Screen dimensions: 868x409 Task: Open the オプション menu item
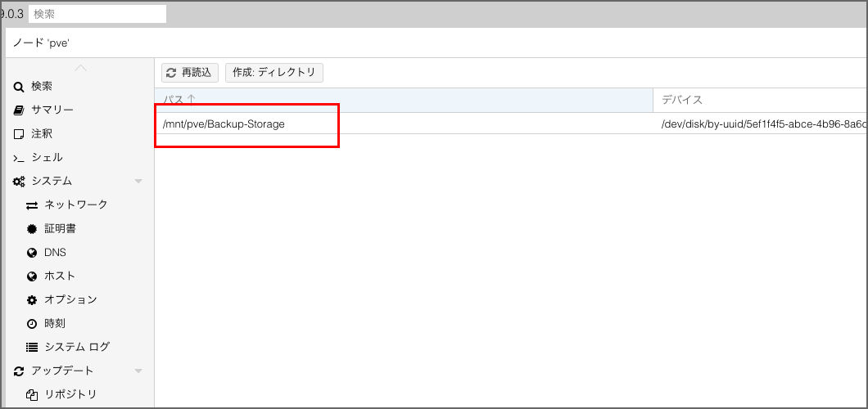coord(70,300)
